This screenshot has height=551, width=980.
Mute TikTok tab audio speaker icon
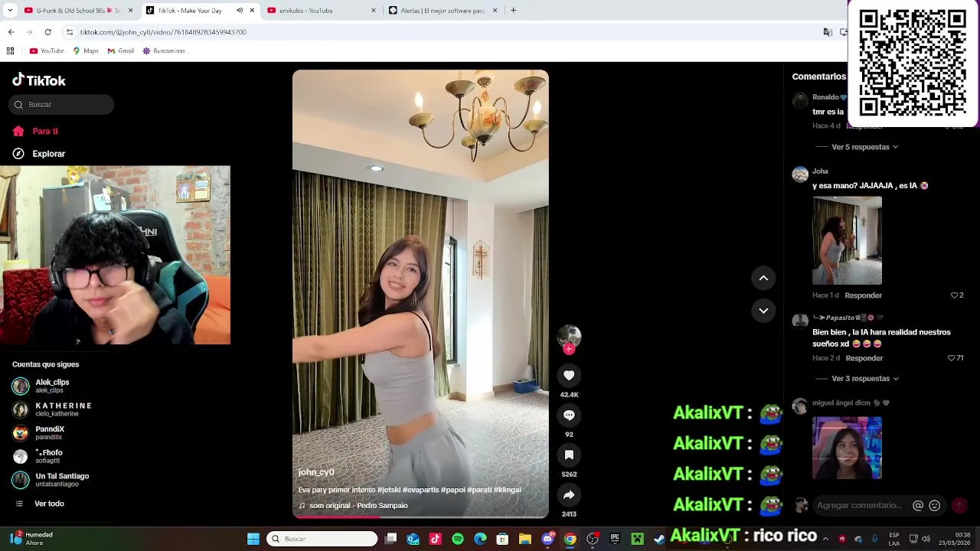[240, 11]
